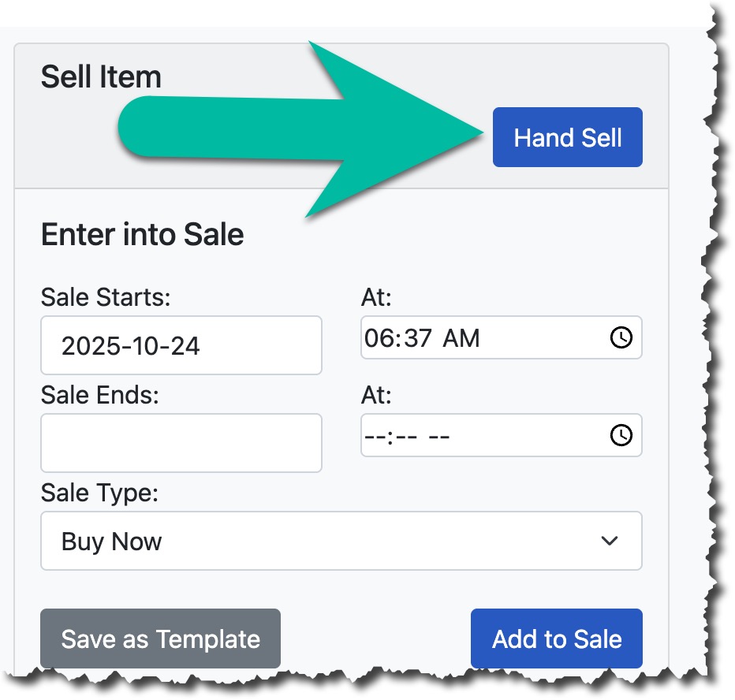The height and width of the screenshot is (700, 735).
Task: Click the Enter into Sale heading
Action: tap(142, 234)
